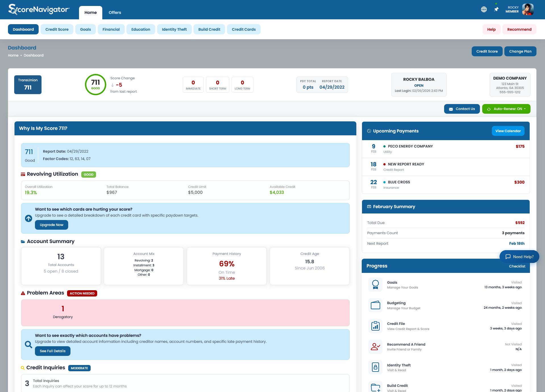
Task: Click the Build Credit icon in Progress
Action: tap(375, 387)
